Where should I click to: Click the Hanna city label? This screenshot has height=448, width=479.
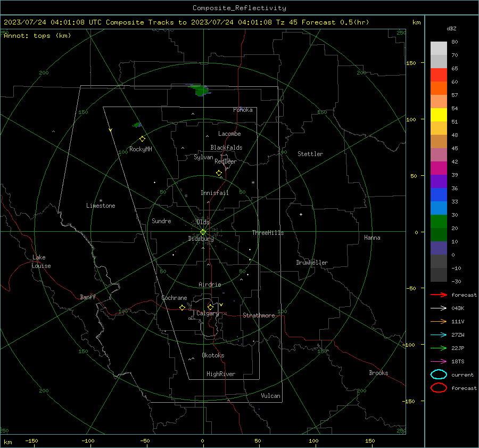[x=372, y=238]
